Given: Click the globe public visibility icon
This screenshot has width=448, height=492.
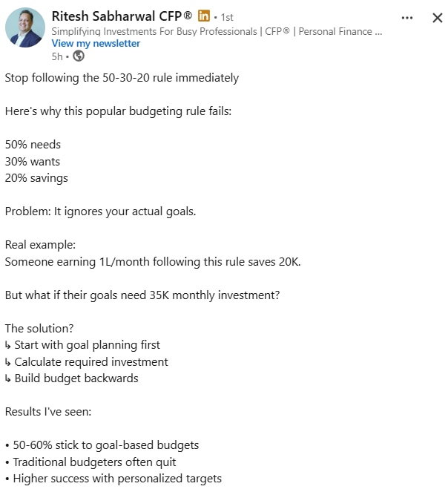Looking at the screenshot, I should [x=79, y=56].
